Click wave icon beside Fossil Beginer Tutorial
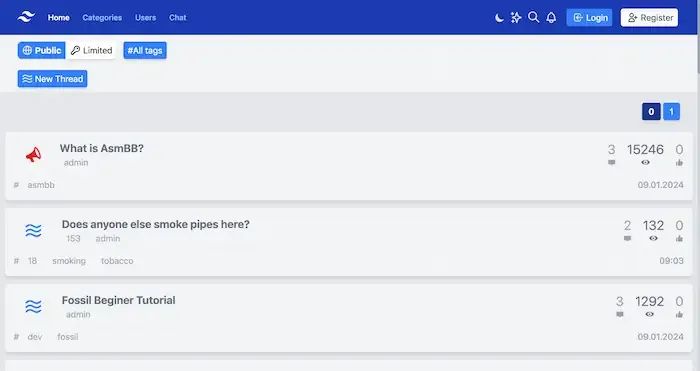 tap(33, 307)
